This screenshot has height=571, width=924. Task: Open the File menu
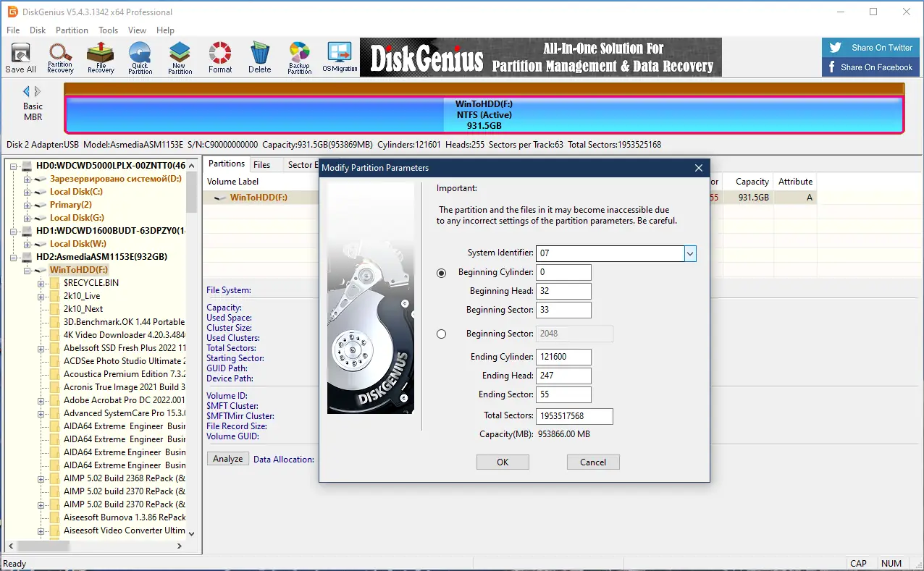[x=13, y=30]
